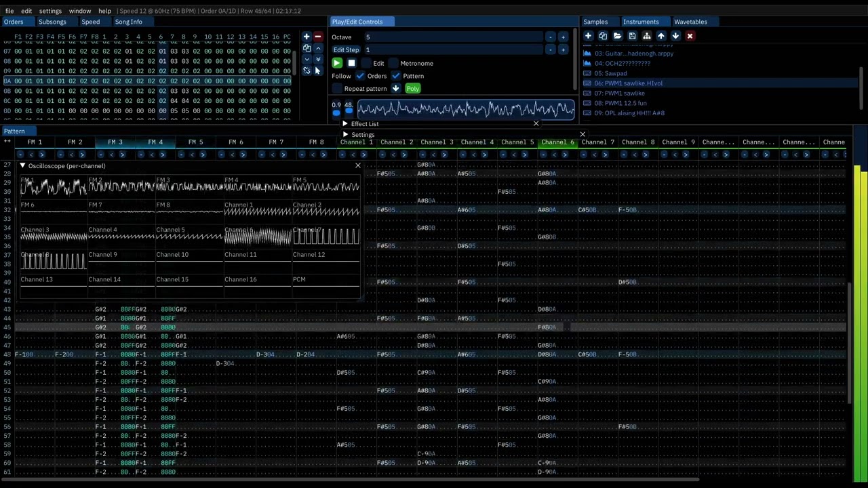Click the main oscilloscope waveform display
Image resolution: width=868 pixels, height=488 pixels.
(466, 109)
